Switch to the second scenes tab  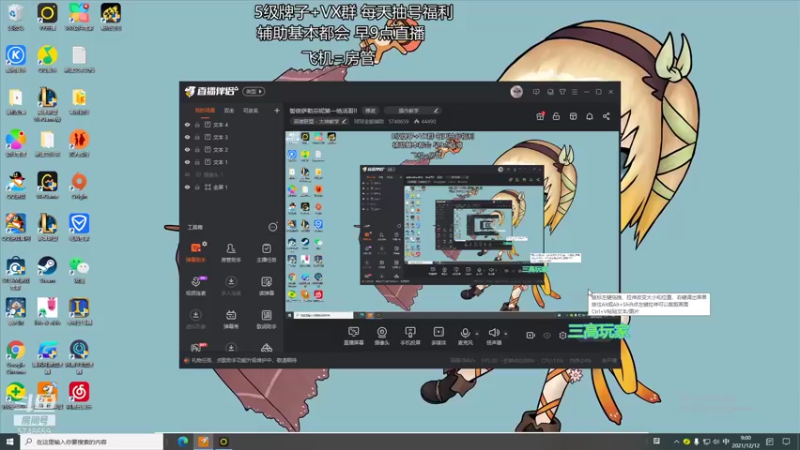(x=229, y=111)
